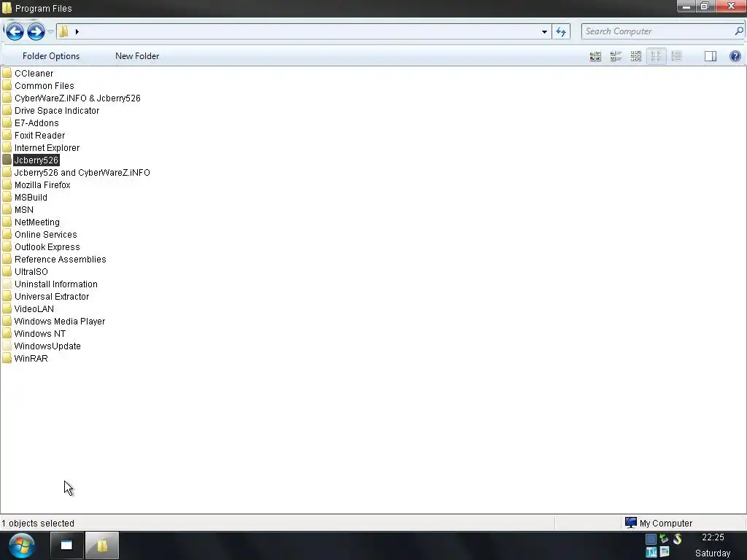Select the Windows NT folder
The width and height of the screenshot is (747, 560).
[x=40, y=333]
